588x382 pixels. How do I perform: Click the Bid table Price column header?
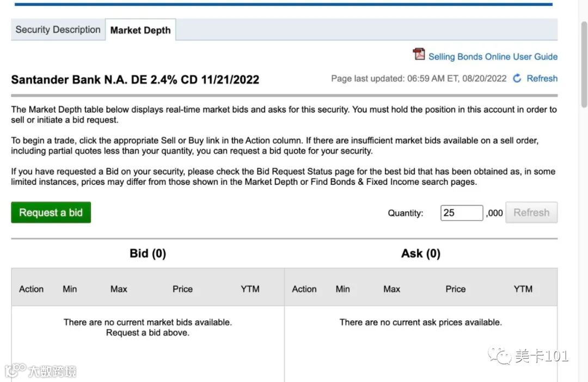[x=182, y=289]
